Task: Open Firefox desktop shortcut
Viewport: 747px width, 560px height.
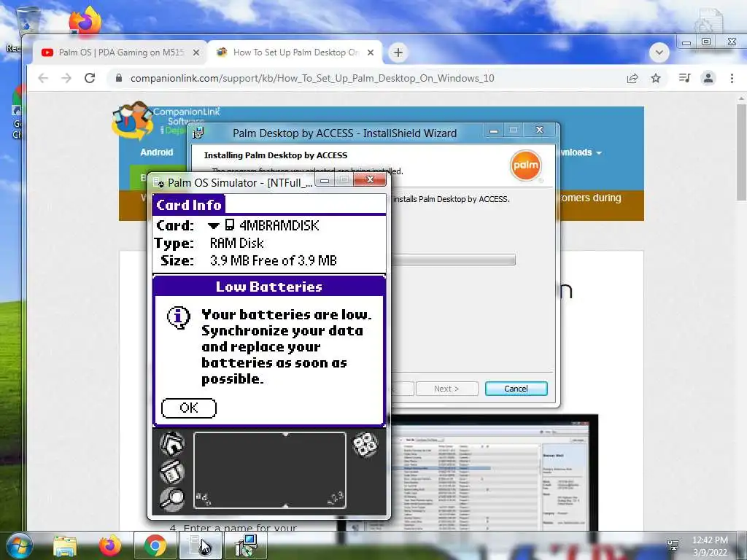Action: tap(85, 21)
